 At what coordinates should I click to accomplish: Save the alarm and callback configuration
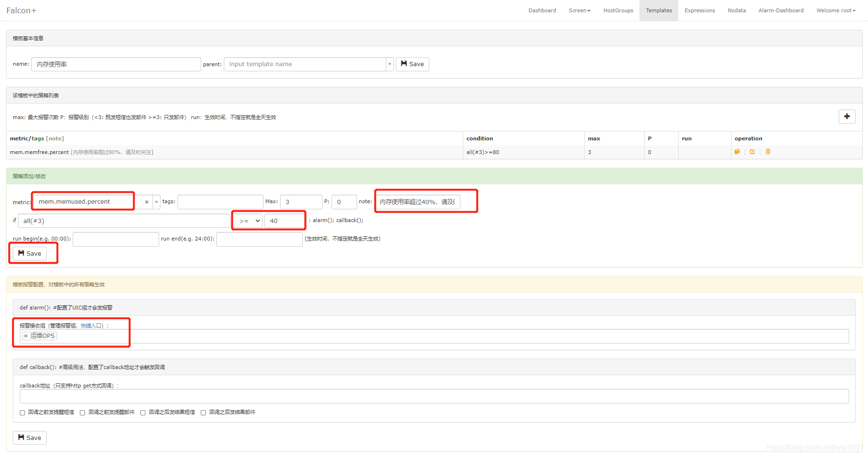[x=30, y=438]
